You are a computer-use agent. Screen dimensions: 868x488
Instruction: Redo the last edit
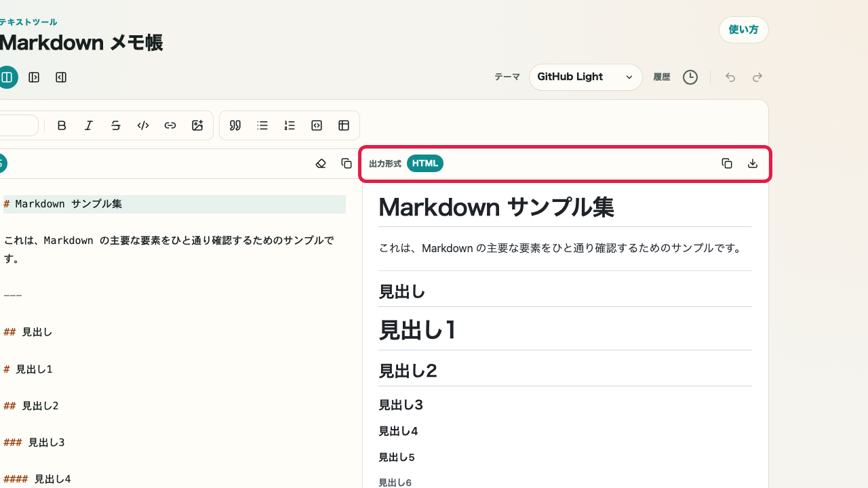[x=757, y=77]
